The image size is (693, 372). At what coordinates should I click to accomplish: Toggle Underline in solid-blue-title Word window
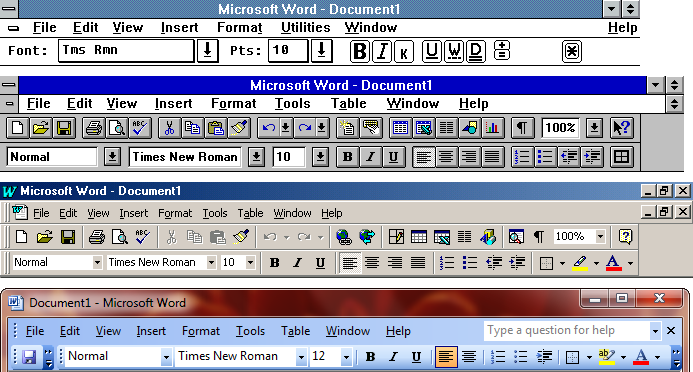[x=393, y=157]
